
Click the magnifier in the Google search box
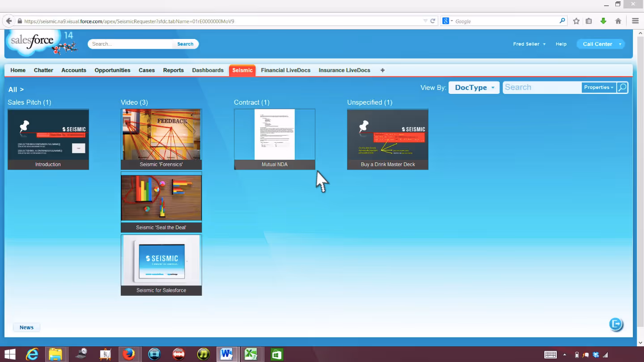coord(562,21)
